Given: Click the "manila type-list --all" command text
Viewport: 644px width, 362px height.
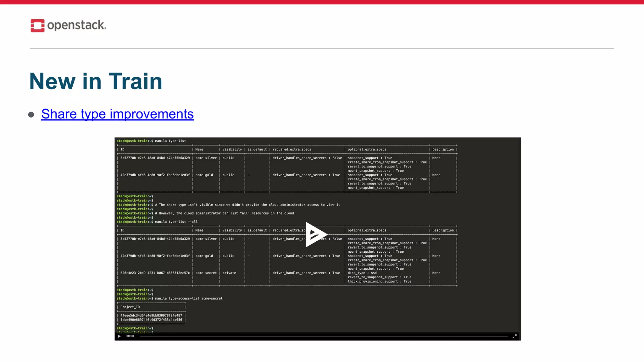Looking at the screenshot, I should click(x=176, y=222).
